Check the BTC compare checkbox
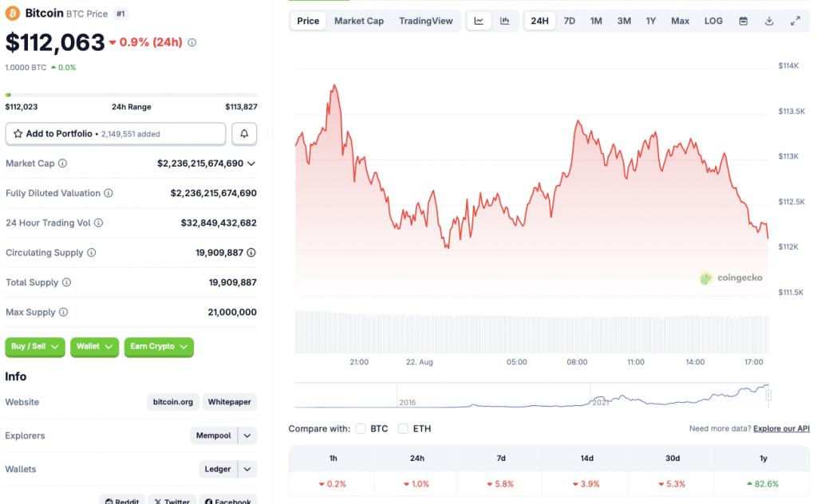The height and width of the screenshot is (504, 817). pos(361,429)
